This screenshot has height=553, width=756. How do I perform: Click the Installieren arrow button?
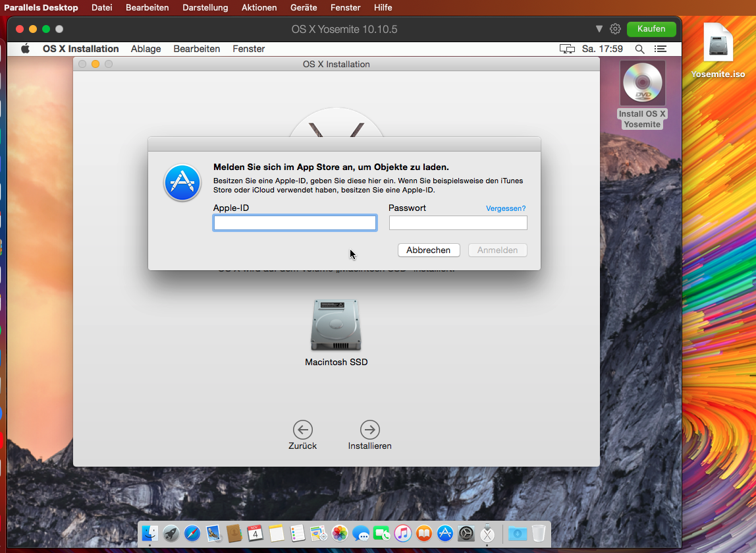pyautogui.click(x=370, y=430)
